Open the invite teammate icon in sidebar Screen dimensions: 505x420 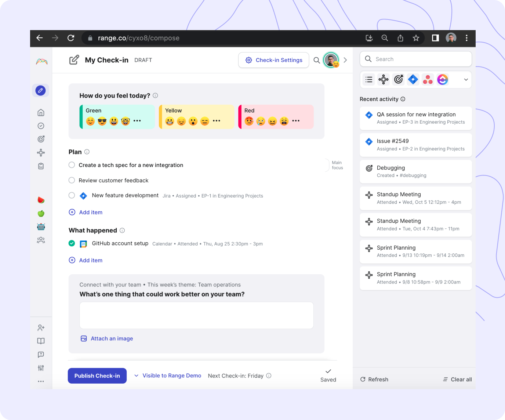point(41,327)
